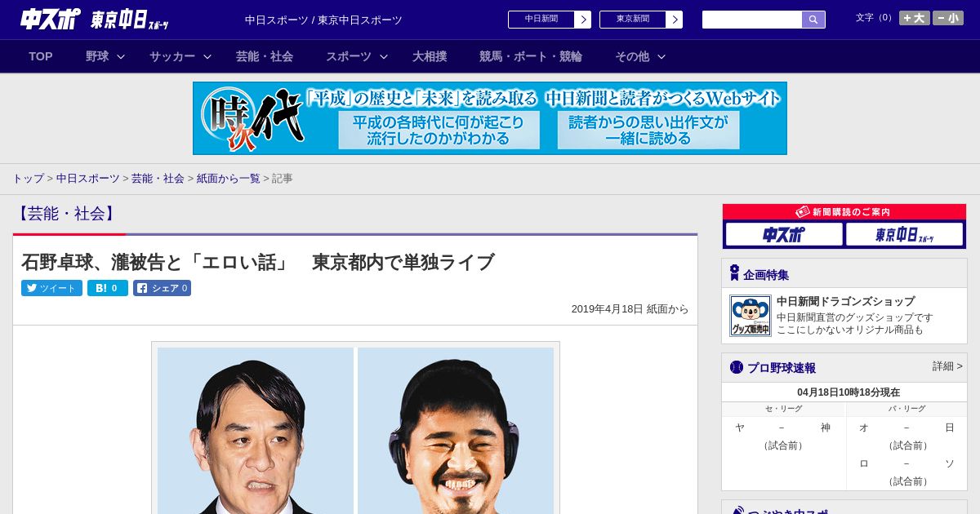Click the Dragons shop mascot thumbnail
The image size is (980, 514).
click(x=751, y=316)
